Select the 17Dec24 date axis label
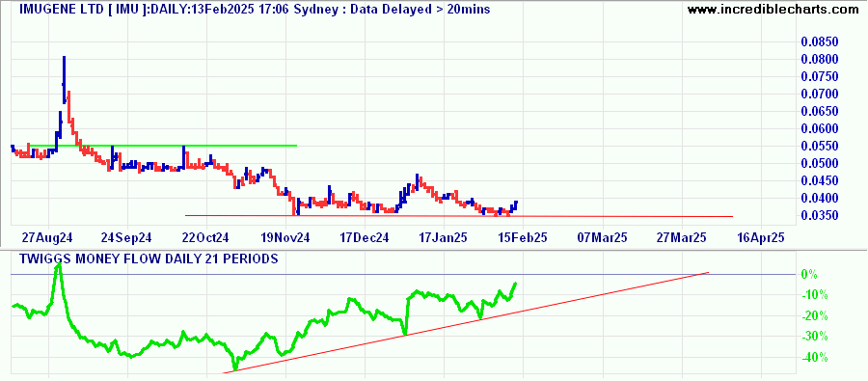This screenshot has height=381, width=868. (x=365, y=237)
